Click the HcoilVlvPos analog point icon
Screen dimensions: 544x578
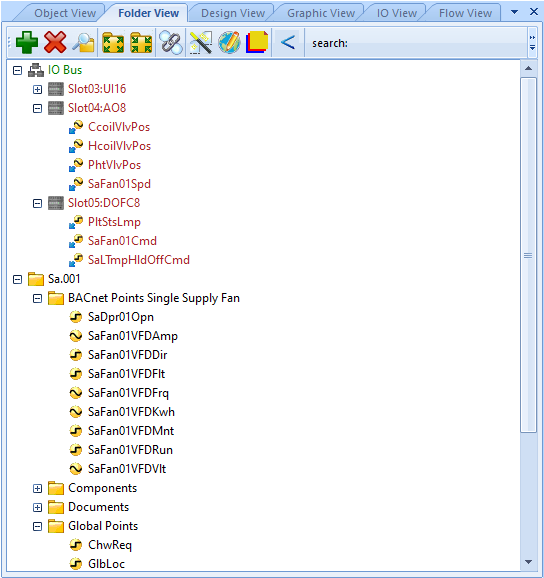coord(76,146)
